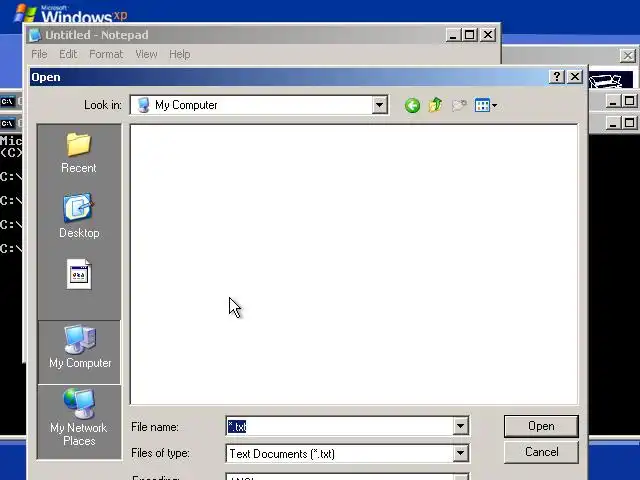Click the upper command prompt window icon
The image size is (640, 480).
tap(7, 102)
